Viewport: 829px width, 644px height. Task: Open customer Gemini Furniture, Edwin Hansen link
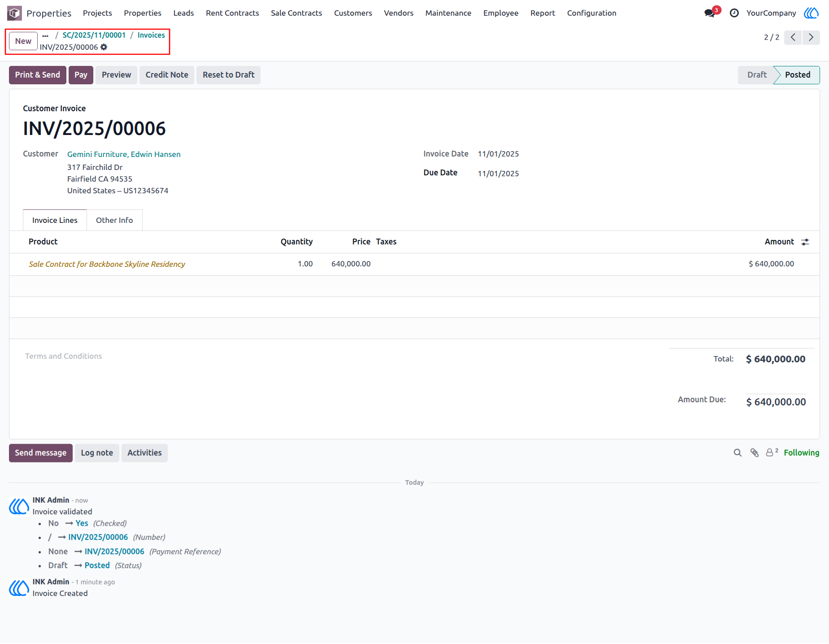(x=124, y=154)
